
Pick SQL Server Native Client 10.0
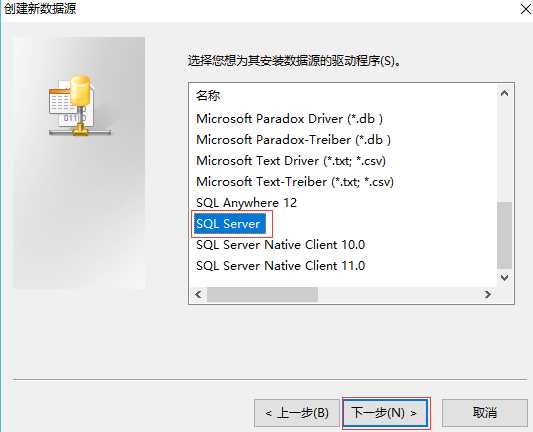click(x=280, y=245)
